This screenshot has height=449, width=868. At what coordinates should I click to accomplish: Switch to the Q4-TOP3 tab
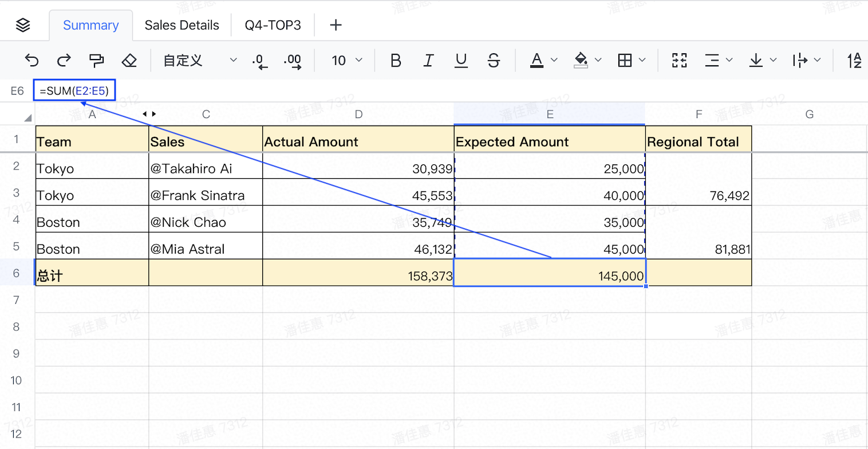point(273,25)
